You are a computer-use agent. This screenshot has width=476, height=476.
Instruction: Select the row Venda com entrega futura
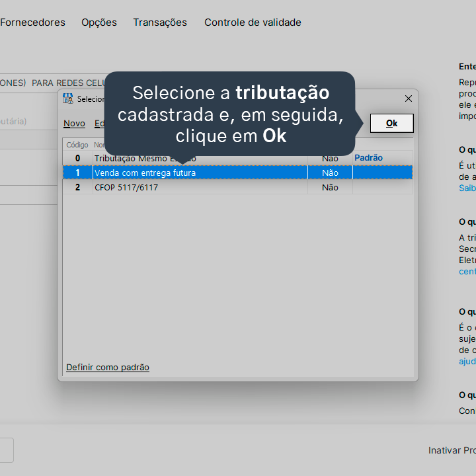click(x=238, y=173)
